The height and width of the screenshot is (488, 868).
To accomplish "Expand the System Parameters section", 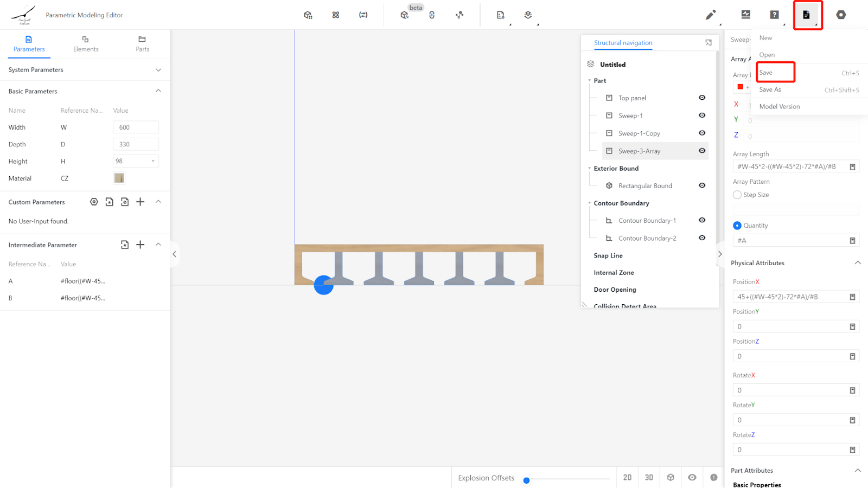I will [x=158, y=70].
